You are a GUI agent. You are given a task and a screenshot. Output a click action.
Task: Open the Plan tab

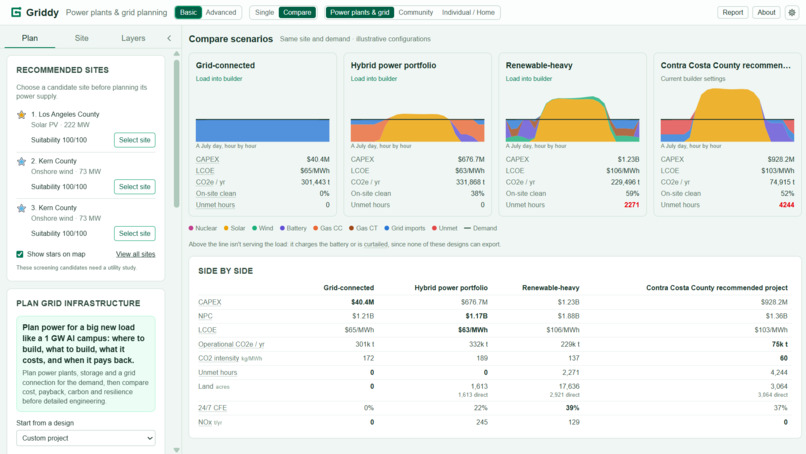30,38
